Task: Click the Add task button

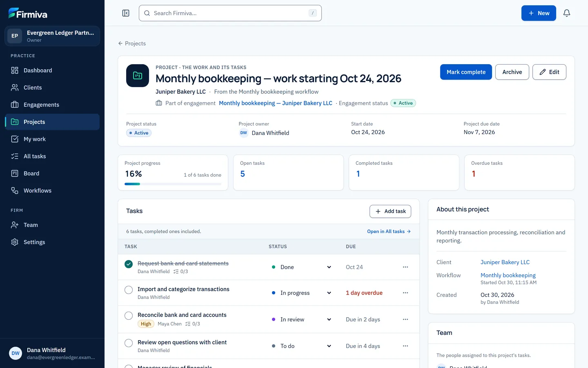Action: [390, 211]
